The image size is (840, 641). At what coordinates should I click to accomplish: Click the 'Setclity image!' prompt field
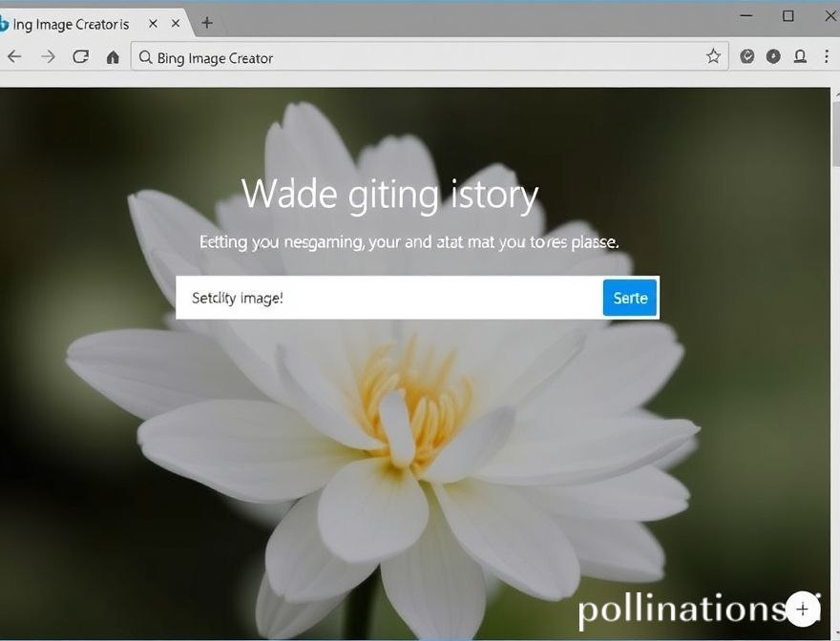pos(388,298)
